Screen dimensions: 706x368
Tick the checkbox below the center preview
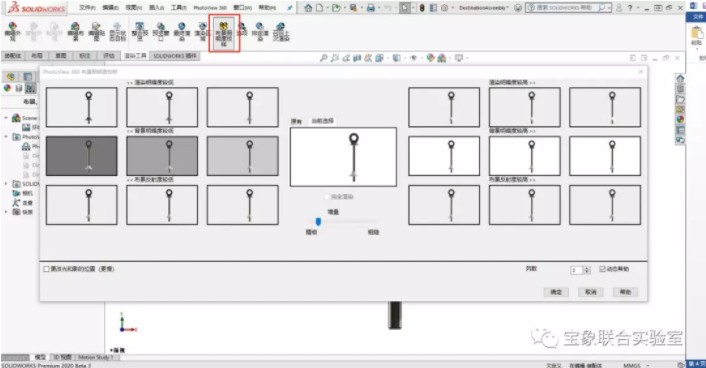pyautogui.click(x=327, y=197)
